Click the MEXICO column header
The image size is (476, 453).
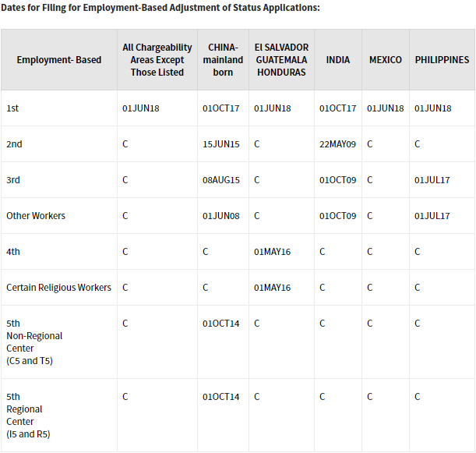385,60
